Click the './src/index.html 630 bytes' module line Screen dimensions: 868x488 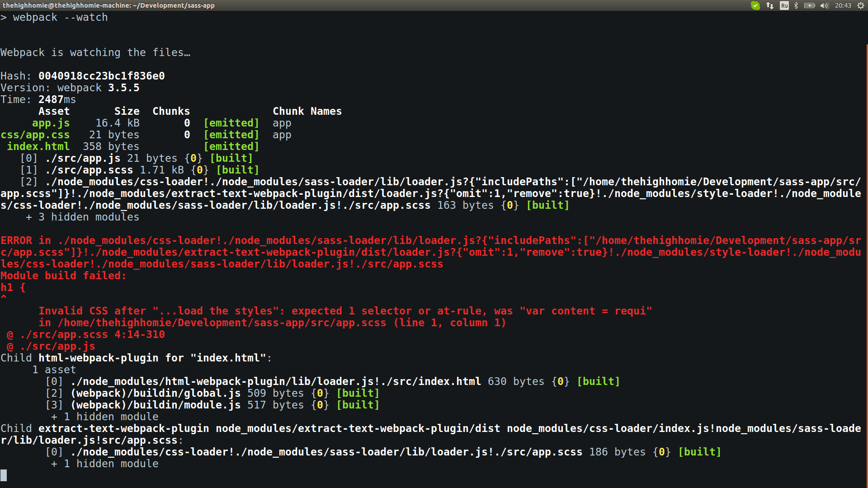tap(333, 381)
